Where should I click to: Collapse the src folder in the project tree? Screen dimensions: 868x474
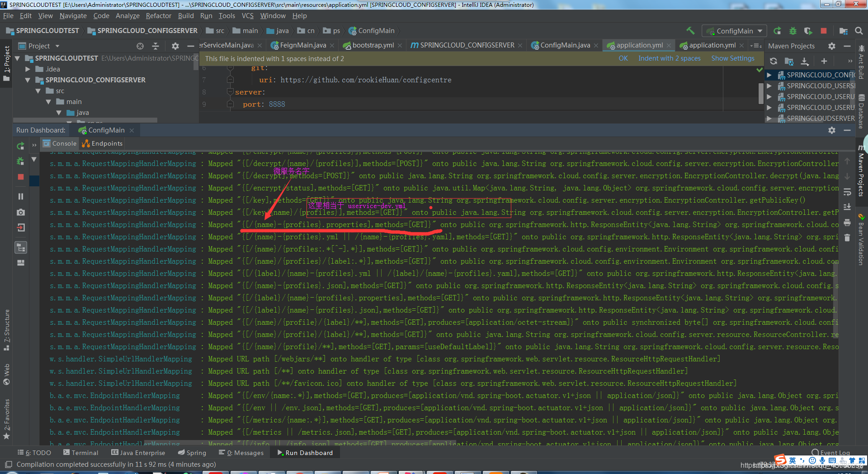pos(38,91)
